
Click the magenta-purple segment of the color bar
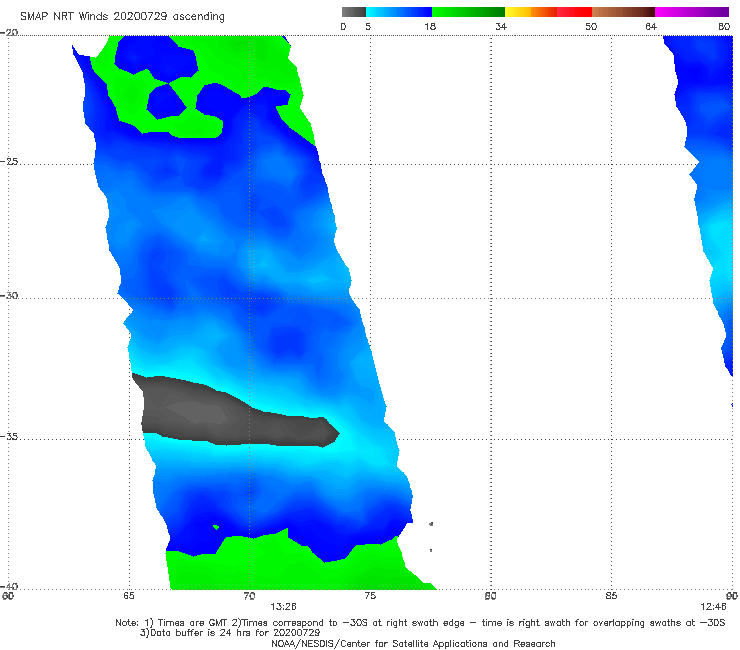(692, 12)
